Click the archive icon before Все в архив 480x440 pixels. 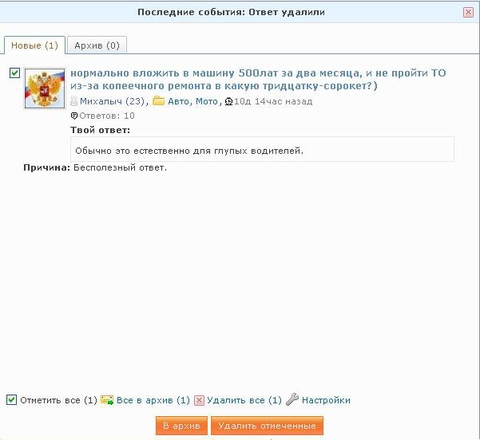click(x=107, y=400)
